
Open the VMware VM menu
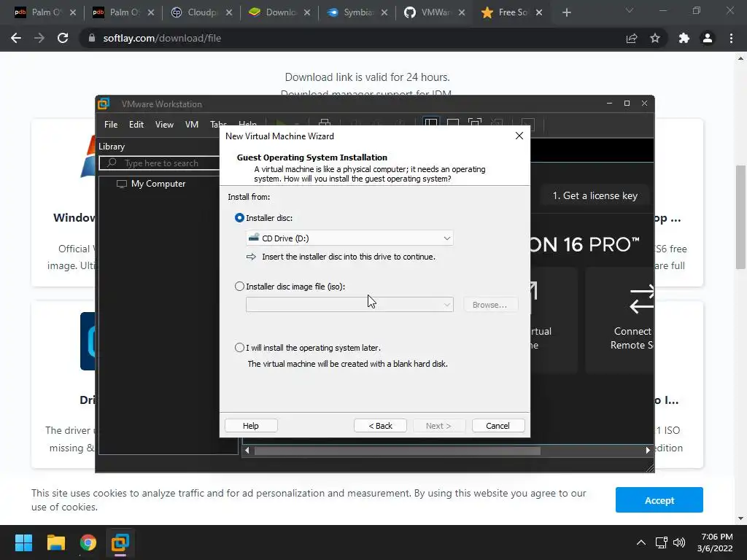192,124
